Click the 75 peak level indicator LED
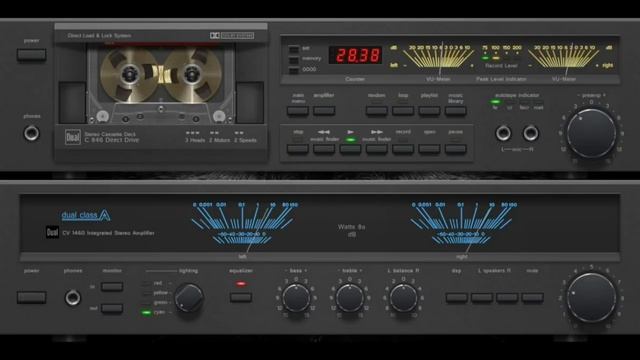The image size is (640, 360). click(485, 58)
